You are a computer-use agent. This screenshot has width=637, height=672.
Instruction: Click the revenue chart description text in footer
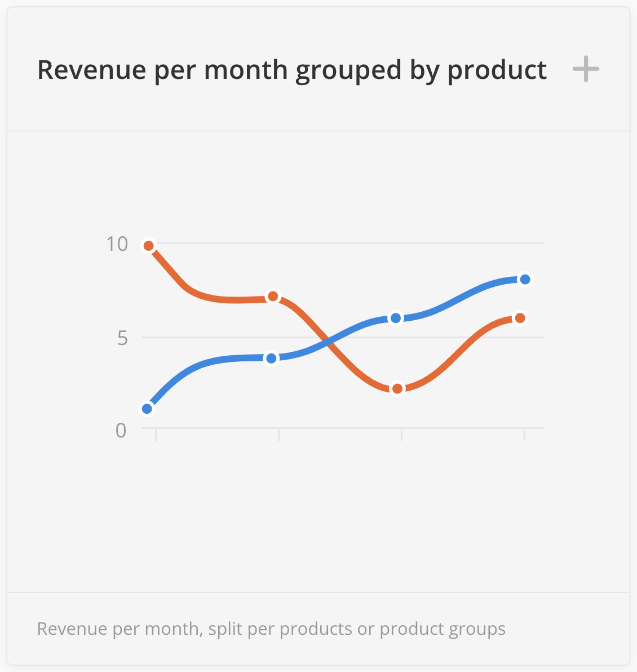click(x=271, y=629)
